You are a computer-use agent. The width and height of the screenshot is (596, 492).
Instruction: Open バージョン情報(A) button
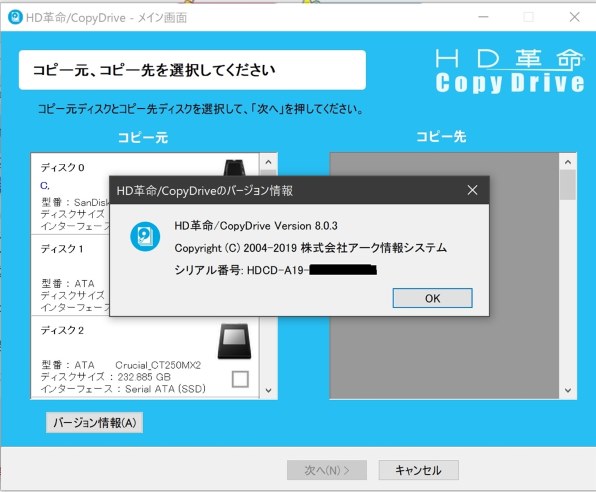[x=95, y=422]
